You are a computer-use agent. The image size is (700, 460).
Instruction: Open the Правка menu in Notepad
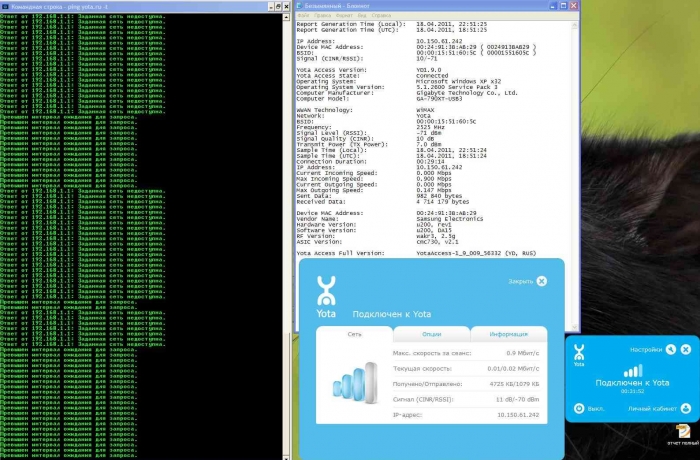323,15
